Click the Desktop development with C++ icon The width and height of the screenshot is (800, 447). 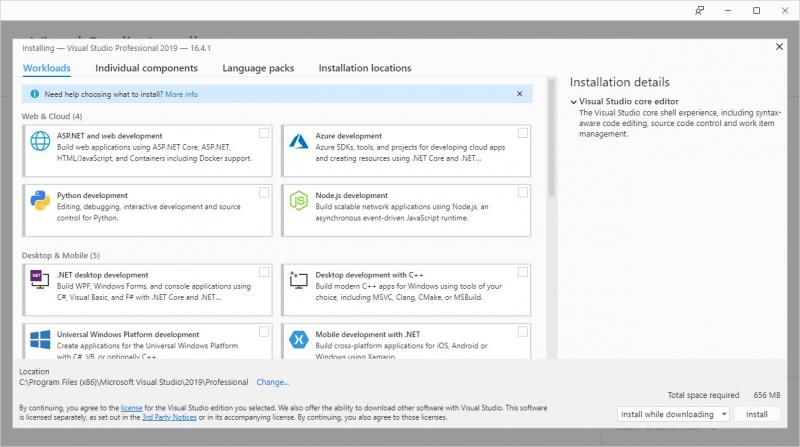(298, 280)
